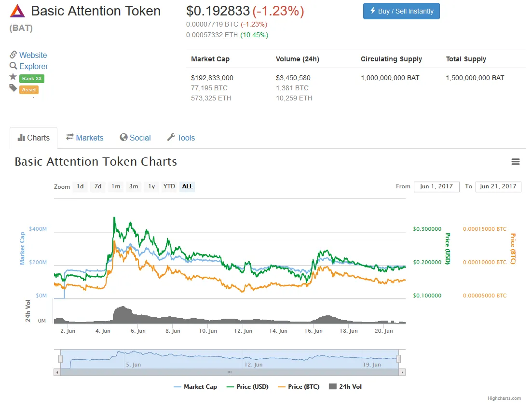Click the navigator left range handle
This screenshot has width=532, height=409.
pos(60,359)
